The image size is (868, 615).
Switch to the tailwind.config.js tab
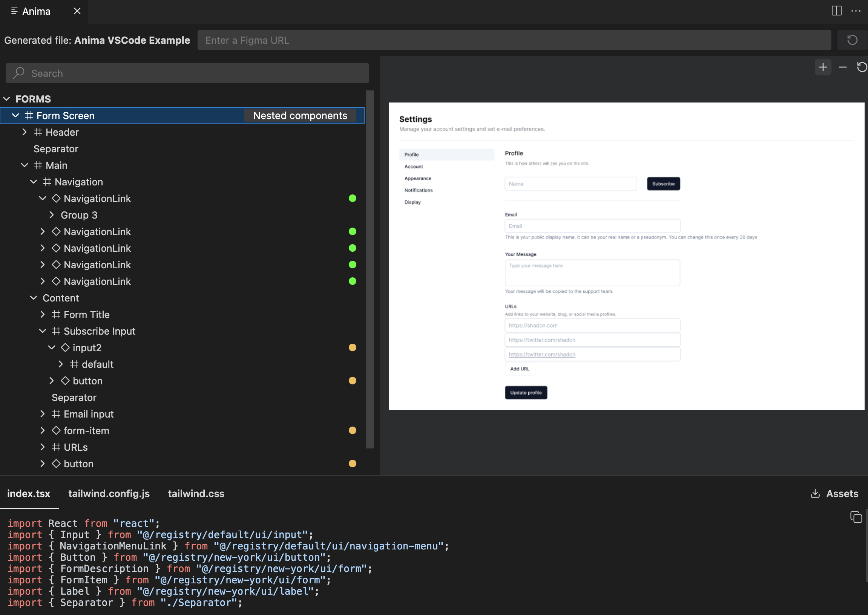click(109, 493)
